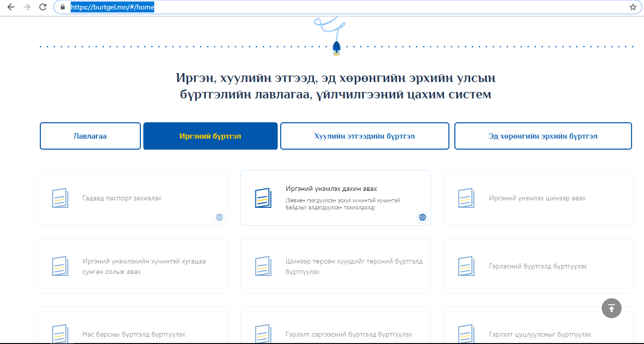Click the URL address bar field
This screenshot has height=344, width=644.
pyautogui.click(x=348, y=7)
